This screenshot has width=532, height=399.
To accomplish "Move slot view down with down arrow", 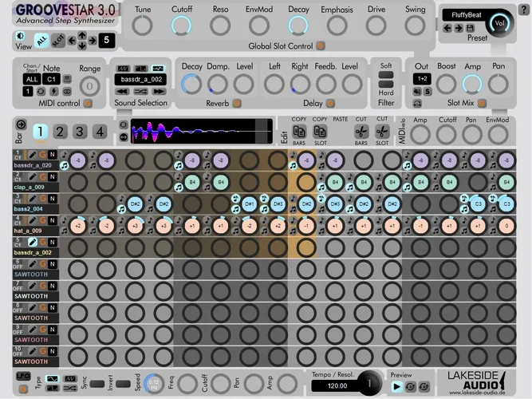I will (82, 45).
